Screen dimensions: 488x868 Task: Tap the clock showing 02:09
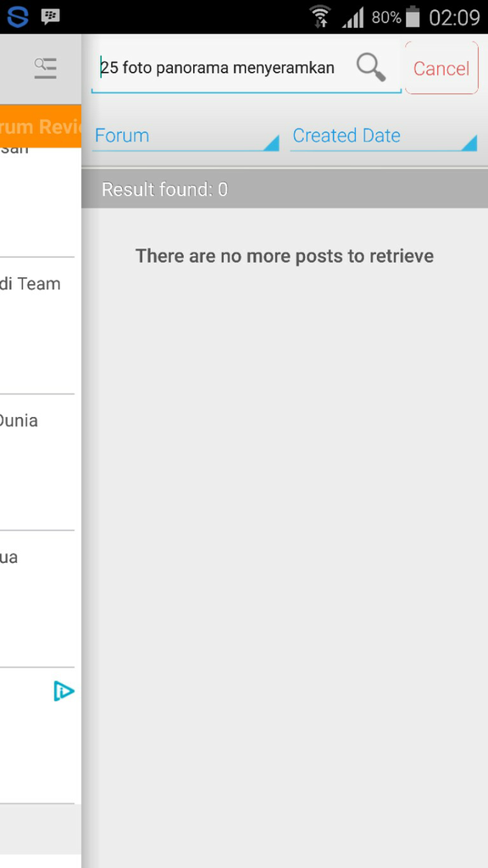pyautogui.click(x=454, y=18)
